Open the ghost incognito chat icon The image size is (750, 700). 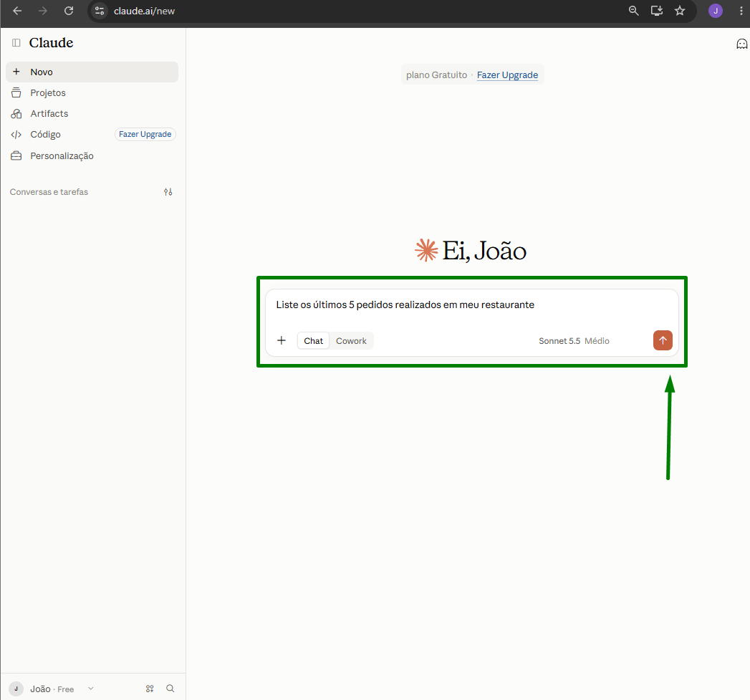(x=741, y=44)
